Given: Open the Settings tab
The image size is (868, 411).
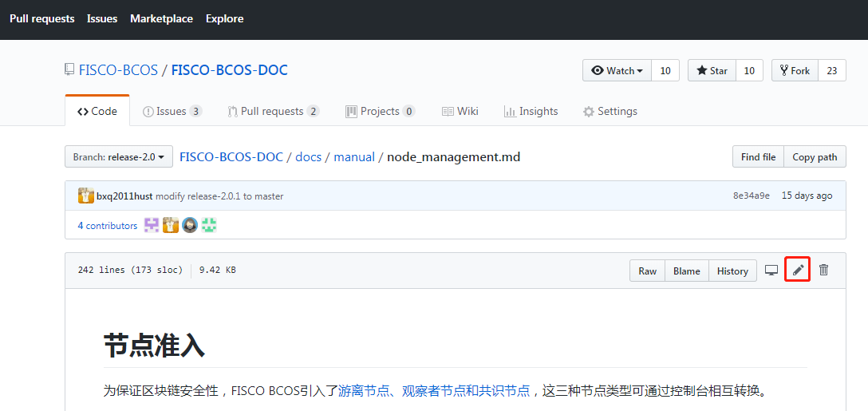Looking at the screenshot, I should coord(610,112).
